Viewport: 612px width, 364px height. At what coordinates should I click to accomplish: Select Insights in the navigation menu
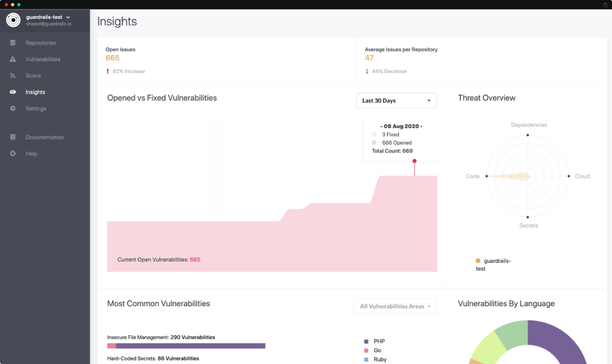coord(36,92)
